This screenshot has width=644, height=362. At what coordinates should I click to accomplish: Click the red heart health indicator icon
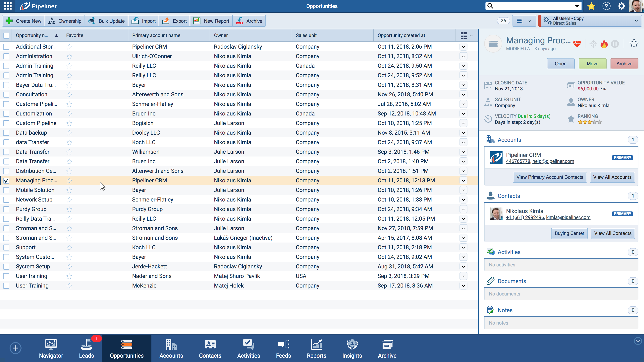click(x=577, y=44)
